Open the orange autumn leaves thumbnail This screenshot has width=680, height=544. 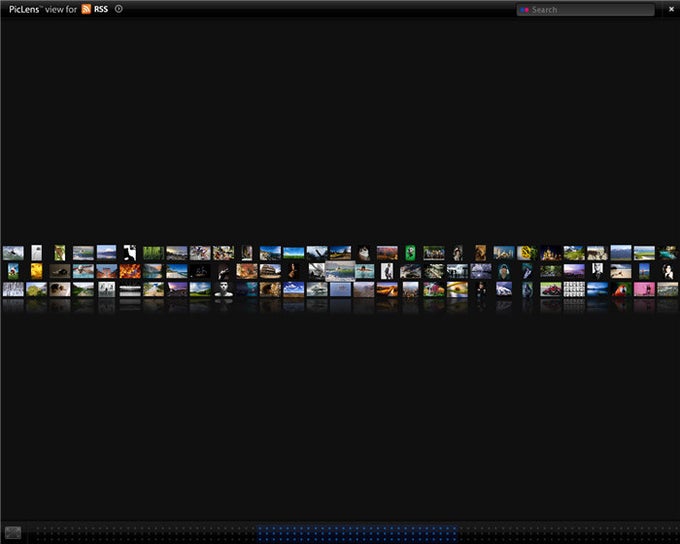pyautogui.click(x=130, y=272)
